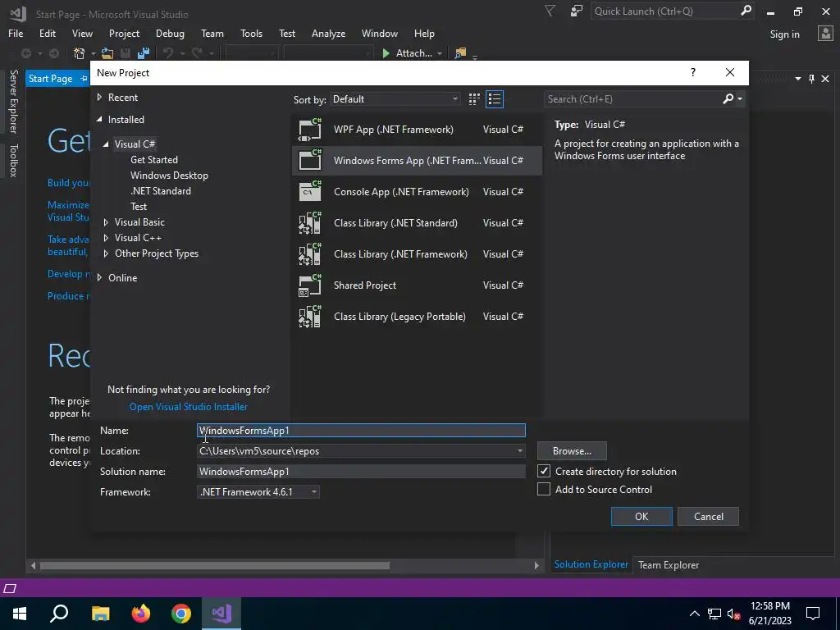Switch to small icons view in New Project

coord(474,99)
